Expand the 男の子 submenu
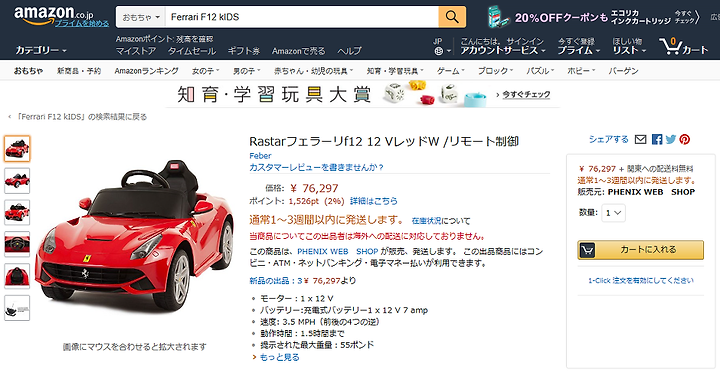Viewport: 720px width, 376px height. (x=247, y=71)
